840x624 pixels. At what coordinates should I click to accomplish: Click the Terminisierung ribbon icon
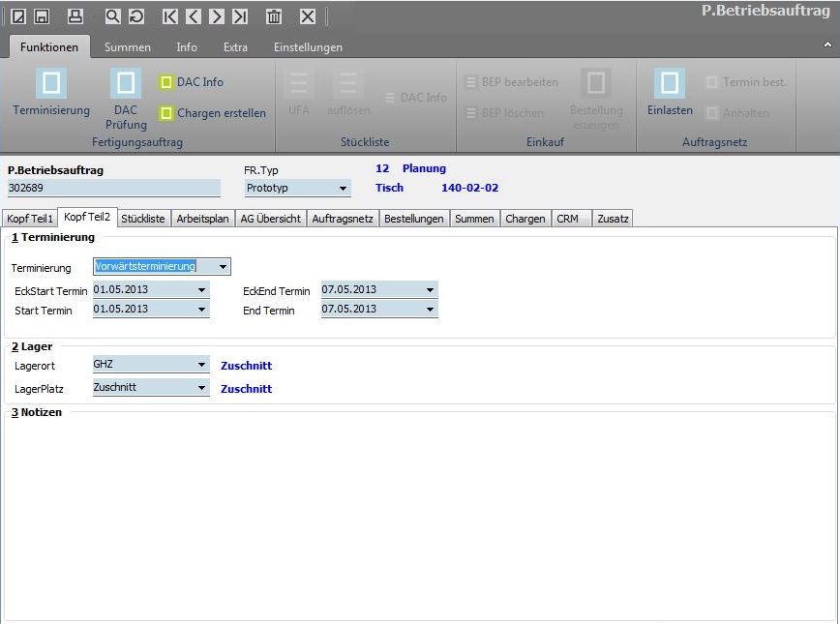(51, 83)
